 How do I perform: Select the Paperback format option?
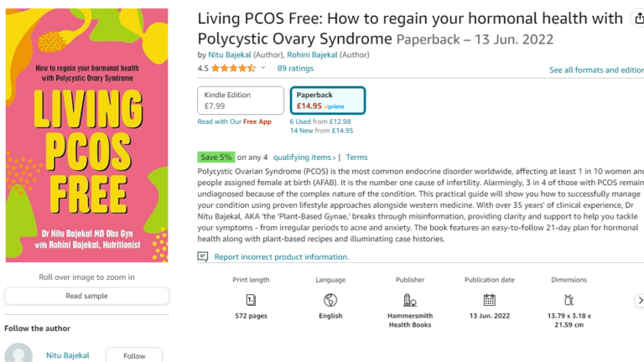(328, 101)
